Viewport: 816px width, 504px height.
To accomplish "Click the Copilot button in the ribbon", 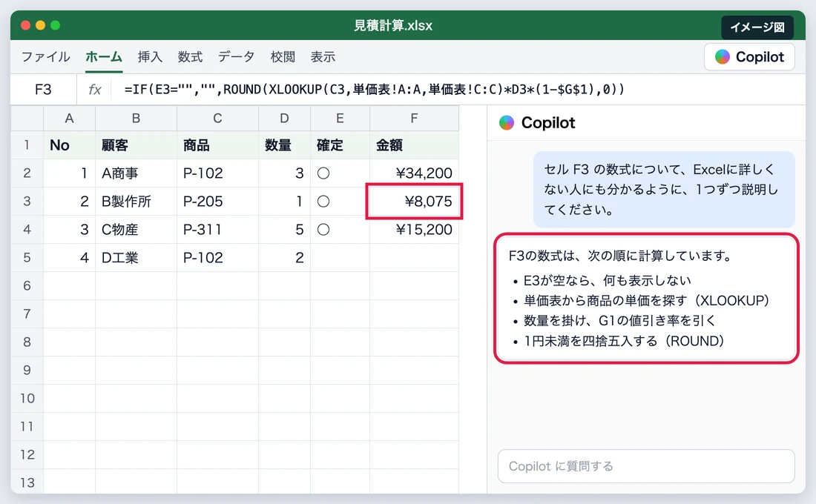I will (749, 56).
